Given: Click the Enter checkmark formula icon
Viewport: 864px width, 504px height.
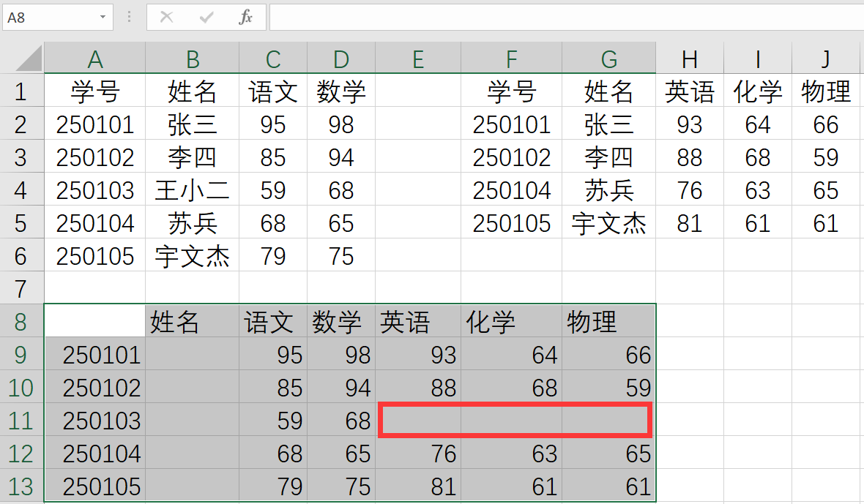Looking at the screenshot, I should tap(206, 18).
